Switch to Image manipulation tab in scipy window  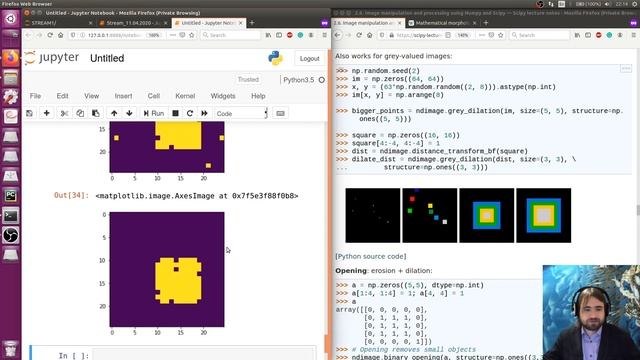pyautogui.click(x=367, y=23)
